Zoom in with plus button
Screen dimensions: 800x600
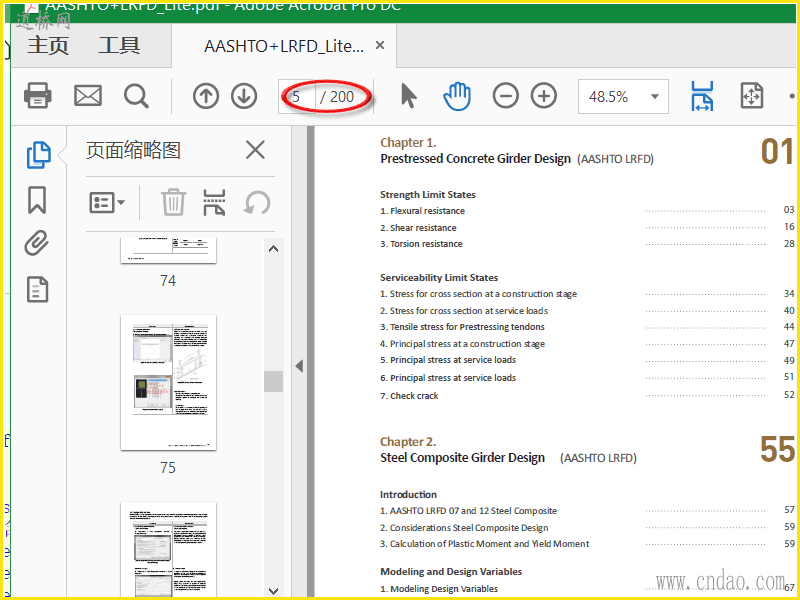pyautogui.click(x=544, y=96)
